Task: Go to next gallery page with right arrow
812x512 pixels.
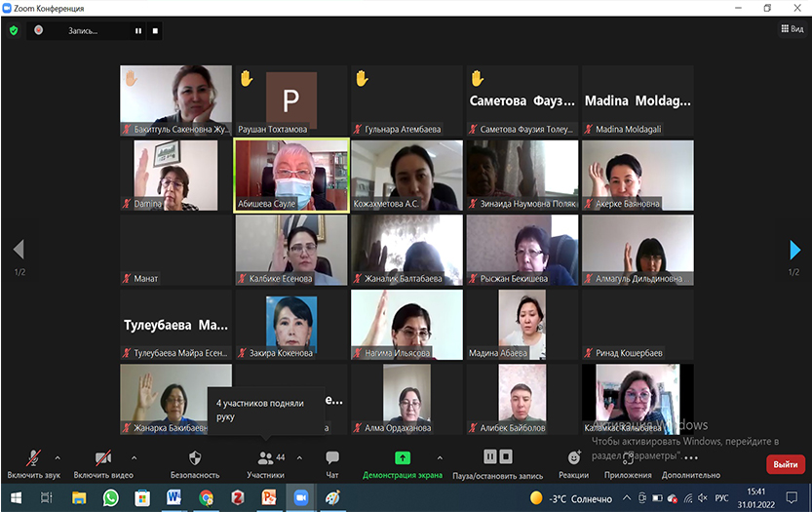Action: coord(794,251)
